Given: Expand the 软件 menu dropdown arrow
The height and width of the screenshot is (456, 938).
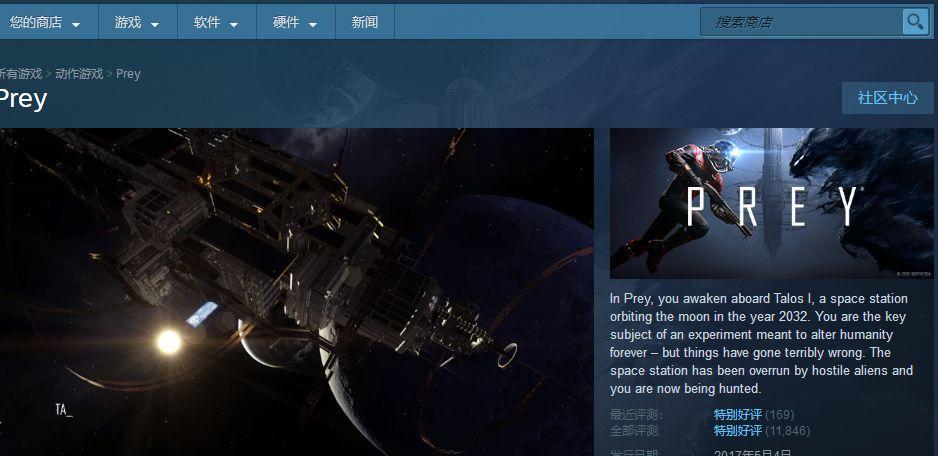Looking at the screenshot, I should (234, 25).
